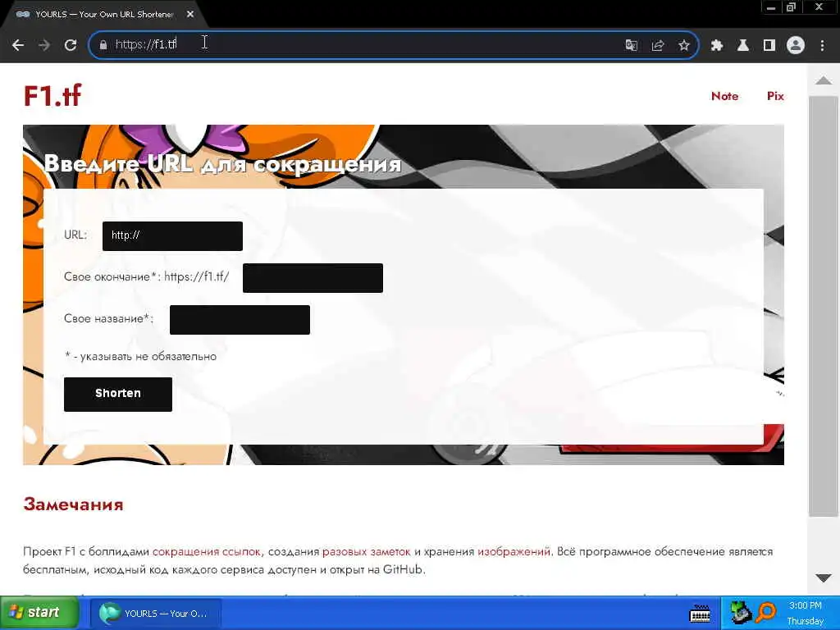Go back using the browser back arrow
840x630 pixels.
[18, 45]
